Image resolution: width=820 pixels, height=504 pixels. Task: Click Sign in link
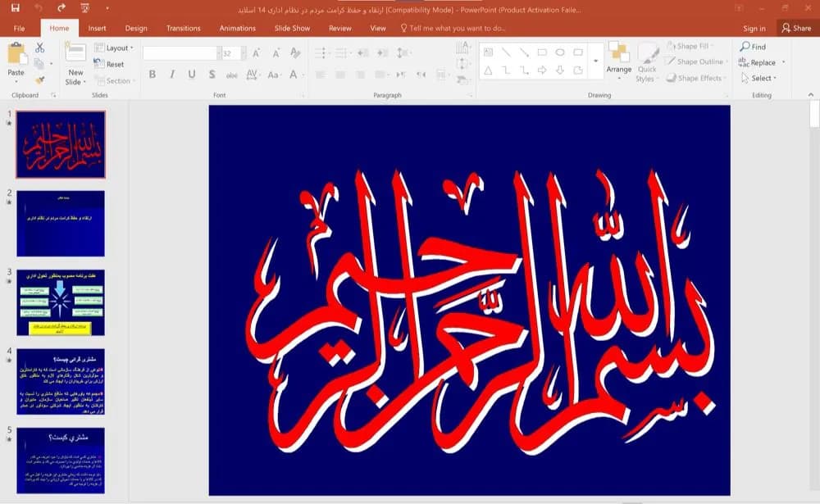coord(754,28)
